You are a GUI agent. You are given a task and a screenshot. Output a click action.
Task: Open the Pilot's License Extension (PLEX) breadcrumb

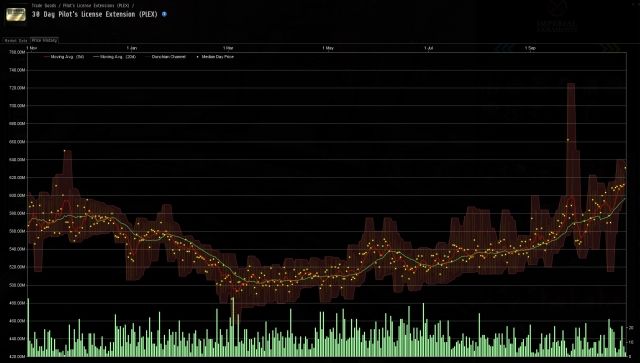click(x=96, y=6)
